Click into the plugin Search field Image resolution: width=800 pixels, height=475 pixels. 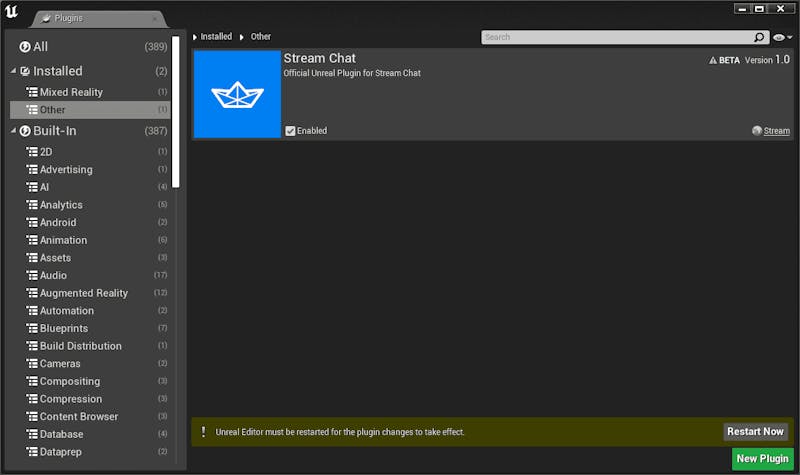tap(615, 37)
